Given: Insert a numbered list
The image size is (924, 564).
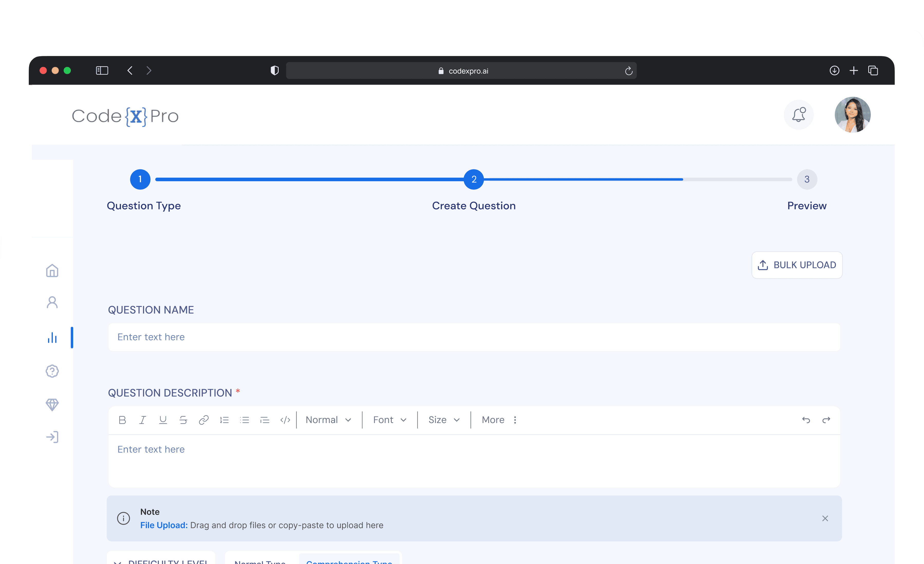Looking at the screenshot, I should (224, 420).
